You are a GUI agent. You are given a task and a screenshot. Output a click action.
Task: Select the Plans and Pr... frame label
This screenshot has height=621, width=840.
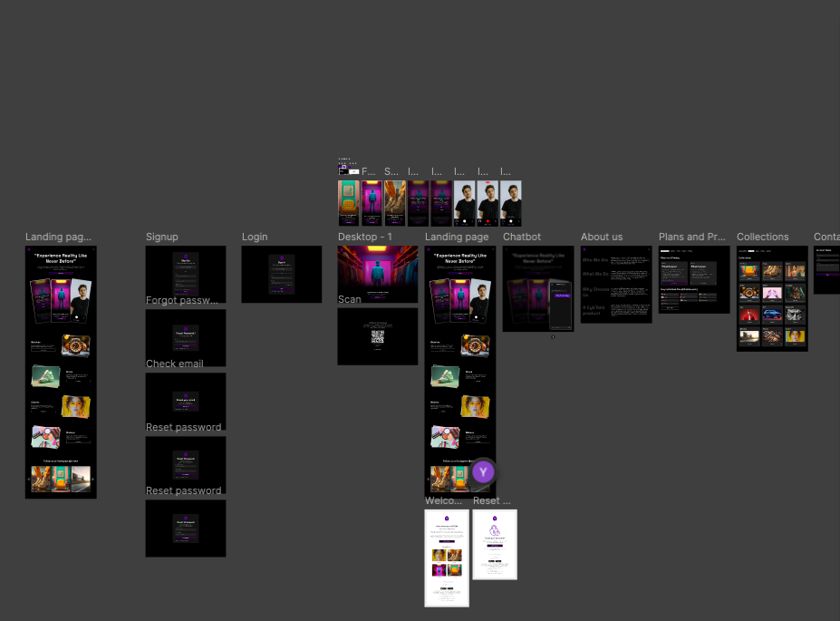[x=691, y=237]
